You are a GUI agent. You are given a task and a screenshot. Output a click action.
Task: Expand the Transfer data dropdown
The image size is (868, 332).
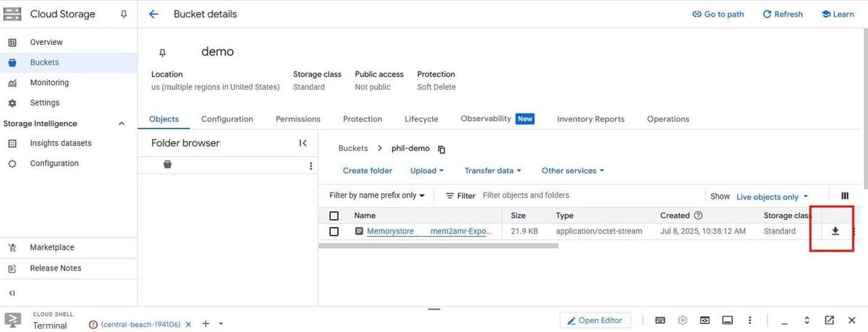(493, 171)
